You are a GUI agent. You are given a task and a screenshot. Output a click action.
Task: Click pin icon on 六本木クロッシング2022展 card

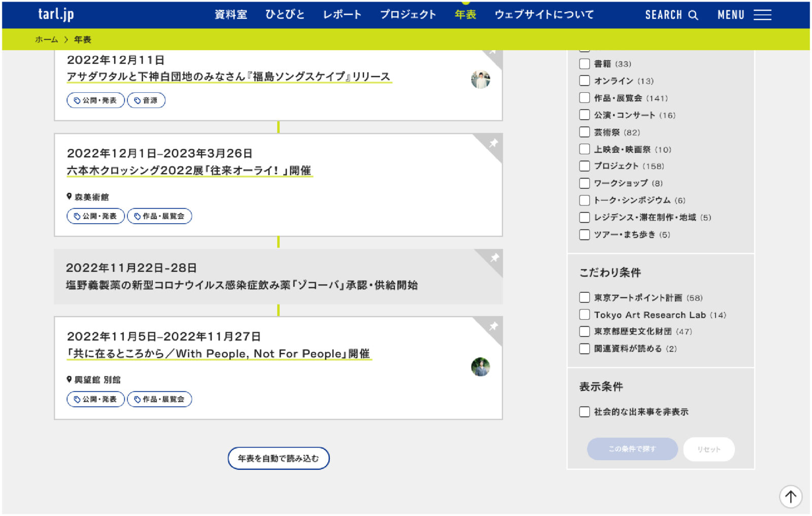click(x=493, y=144)
